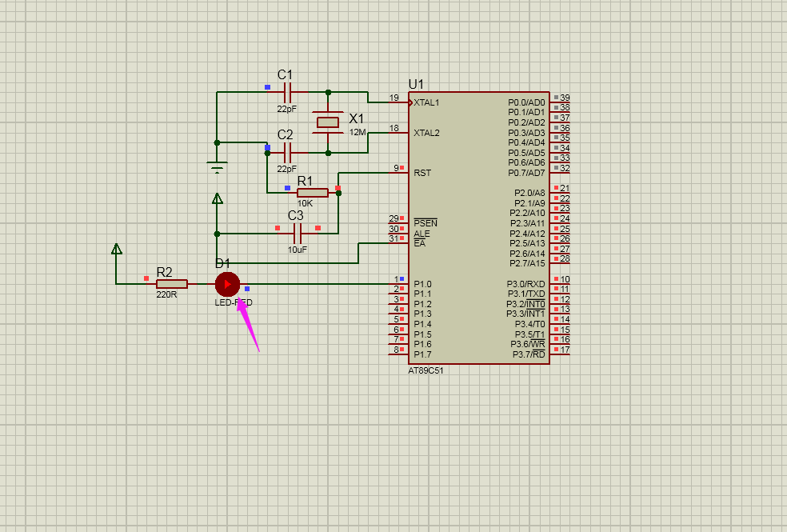Select the C3 capacitor symbol
The height and width of the screenshot is (532, 787).
pyautogui.click(x=298, y=234)
